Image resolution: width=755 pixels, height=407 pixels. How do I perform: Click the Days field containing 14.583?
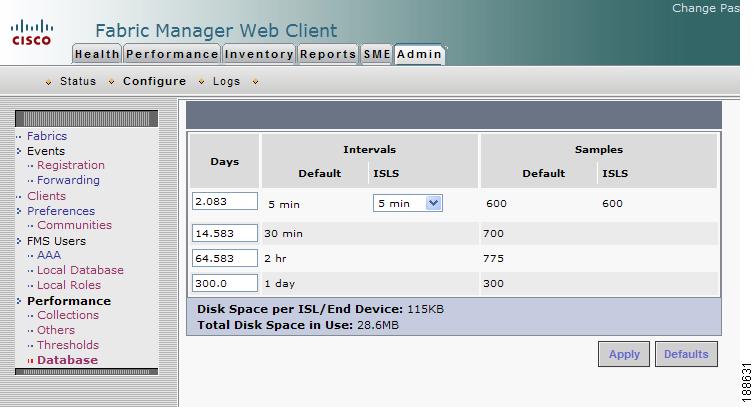pos(225,233)
